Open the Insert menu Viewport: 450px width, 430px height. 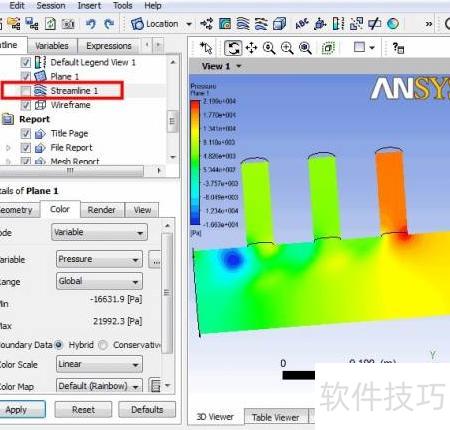coord(89,6)
